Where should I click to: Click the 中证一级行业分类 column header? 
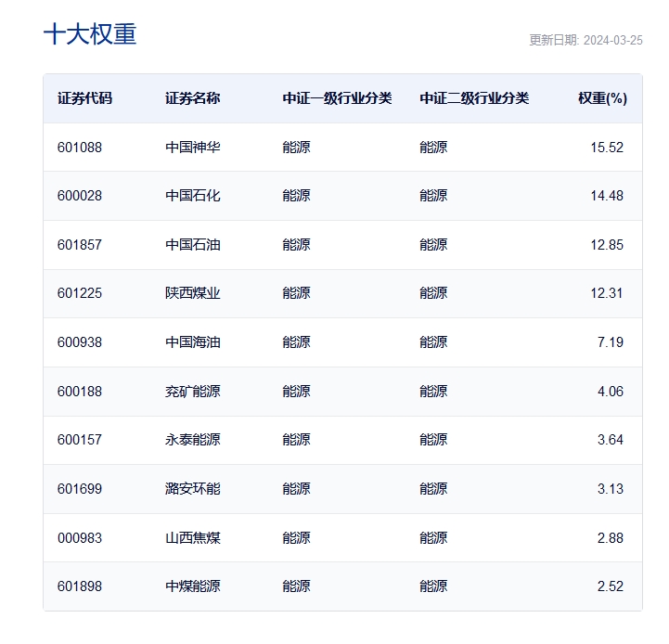coord(337,98)
